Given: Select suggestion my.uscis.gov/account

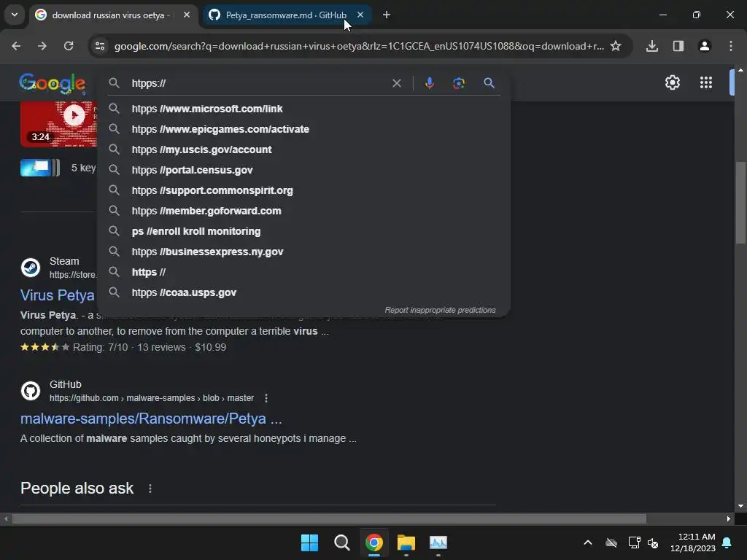Looking at the screenshot, I should tap(304, 149).
